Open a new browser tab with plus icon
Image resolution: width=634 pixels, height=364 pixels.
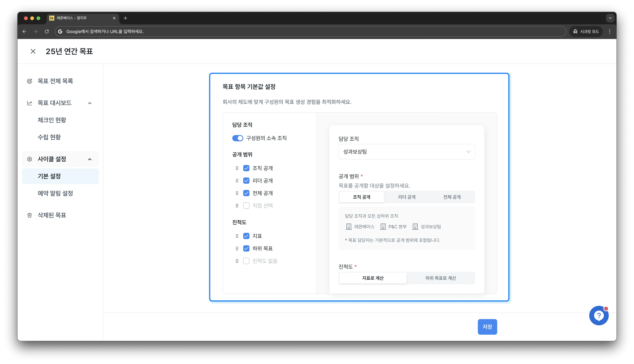coord(125,18)
